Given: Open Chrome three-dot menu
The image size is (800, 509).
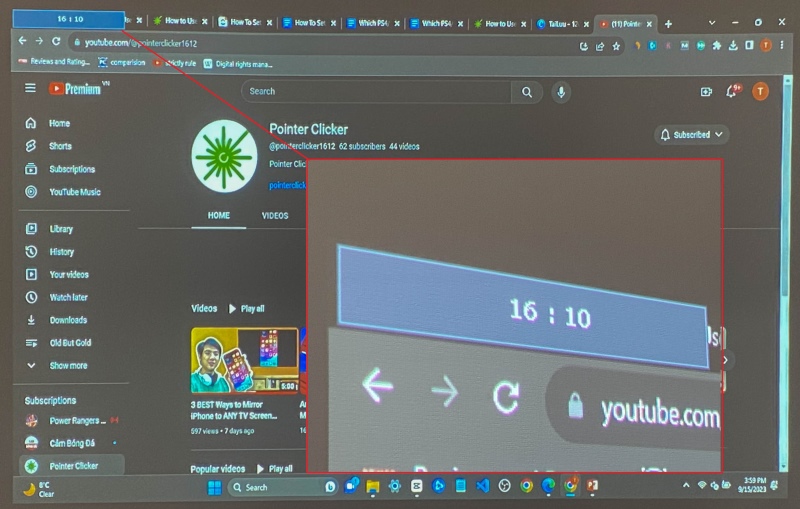Looking at the screenshot, I should [x=782, y=45].
